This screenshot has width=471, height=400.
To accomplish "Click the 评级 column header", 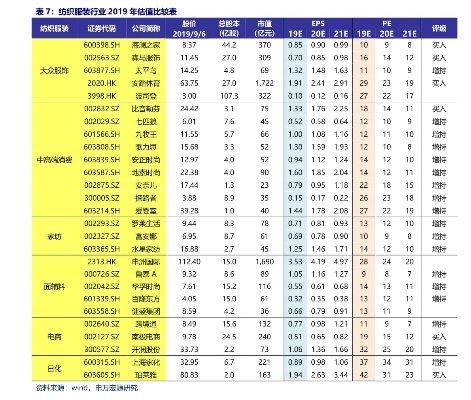I will tap(439, 29).
